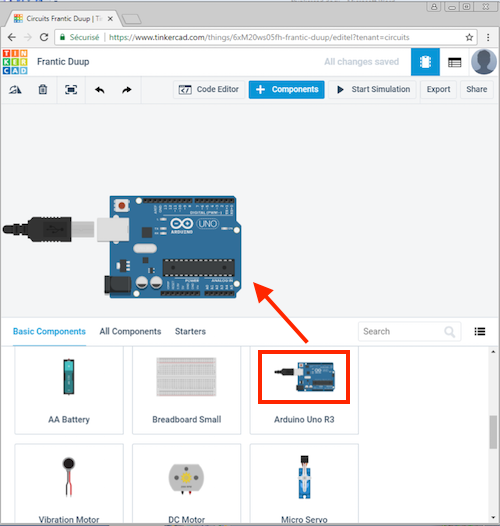Switch to circuit view chip icon
The image size is (500, 526).
click(x=425, y=62)
